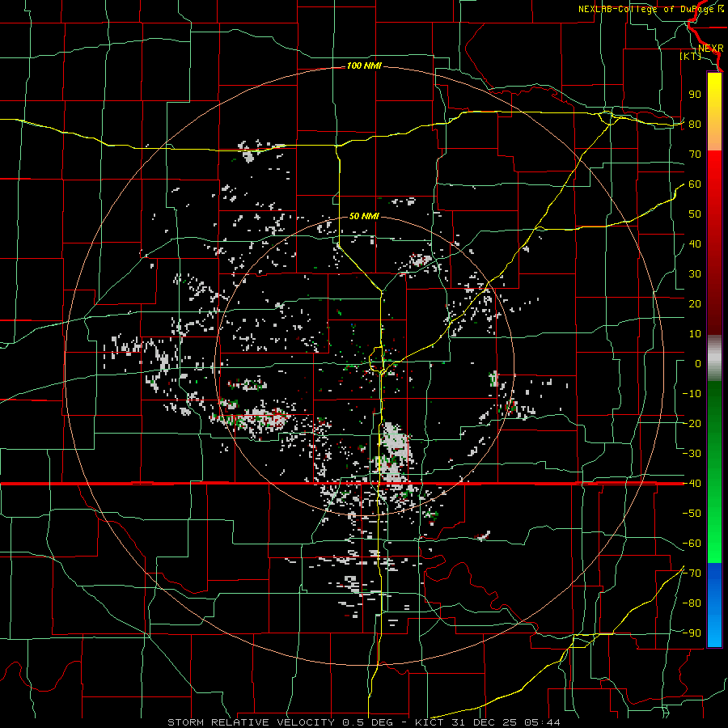This screenshot has height=728, width=728.
Task: Select the "STORM RELATIVE VELOCITY" product title text
Action: click(x=251, y=722)
